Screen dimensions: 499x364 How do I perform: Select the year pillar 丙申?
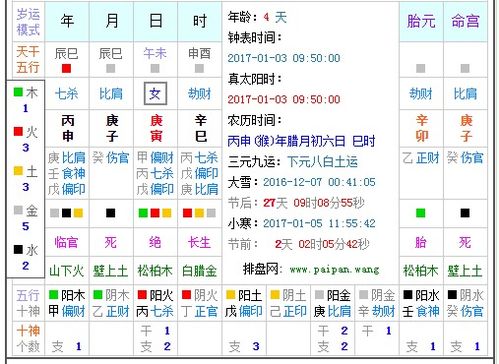(68, 128)
